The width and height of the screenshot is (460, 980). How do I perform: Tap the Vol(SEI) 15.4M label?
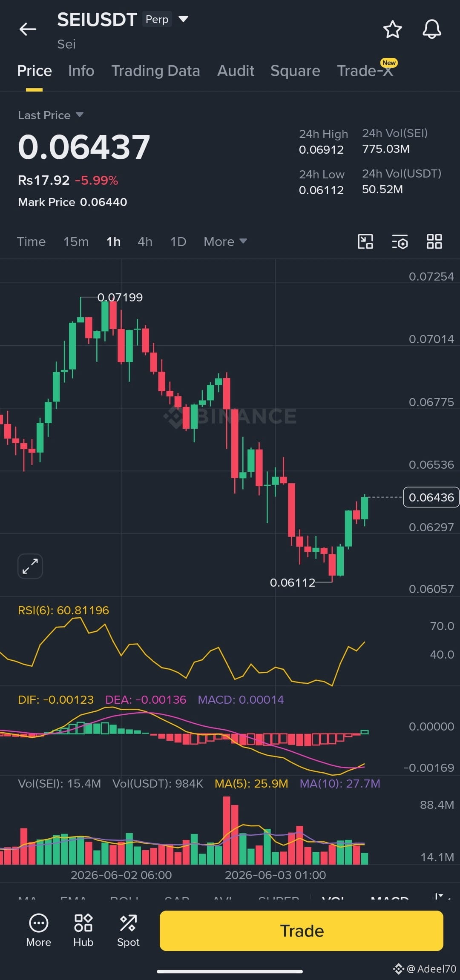[x=60, y=784]
